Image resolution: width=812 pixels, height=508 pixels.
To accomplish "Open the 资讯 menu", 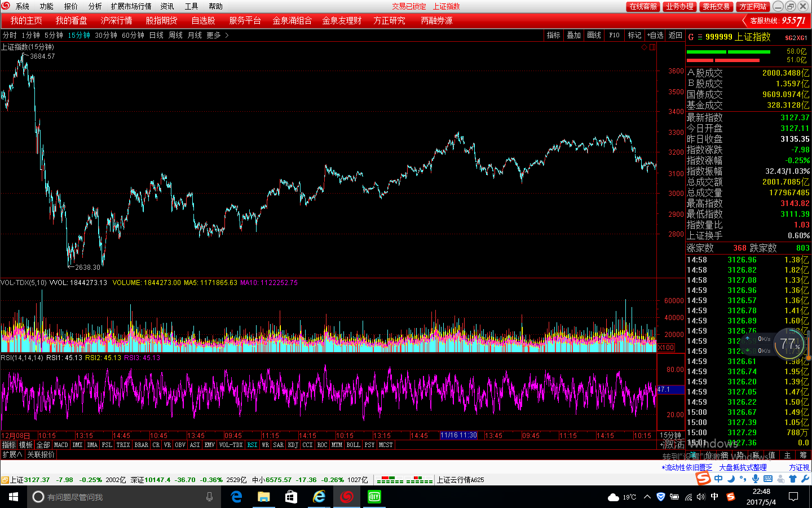I will click(x=167, y=6).
